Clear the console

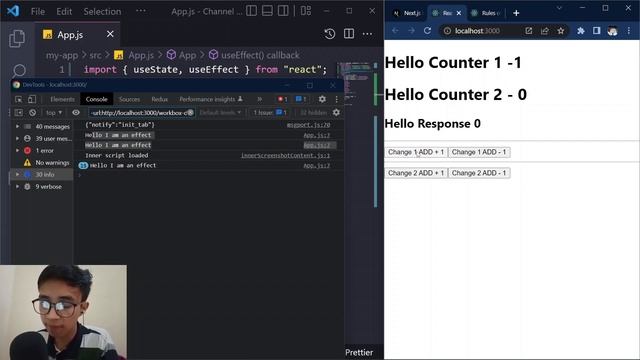pos(33,112)
